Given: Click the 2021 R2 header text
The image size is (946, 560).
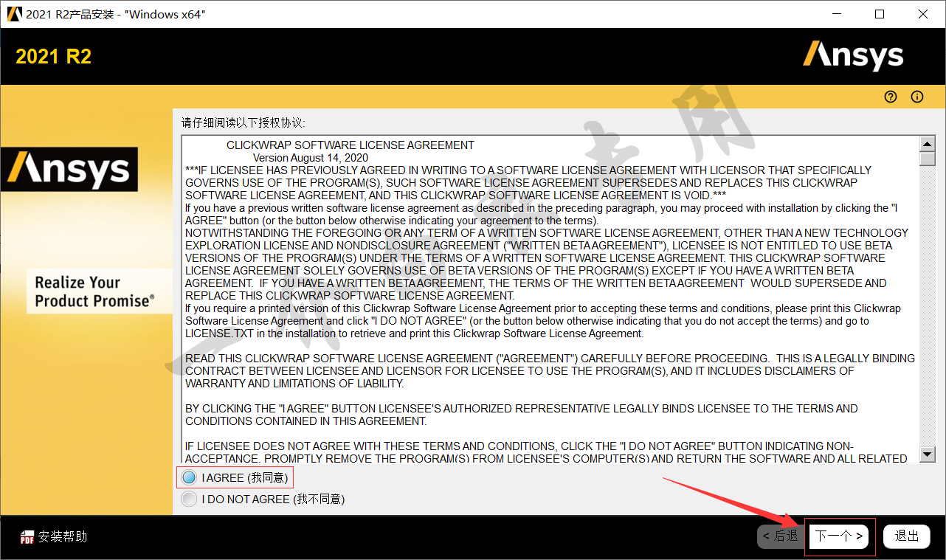Looking at the screenshot, I should coord(53,57).
